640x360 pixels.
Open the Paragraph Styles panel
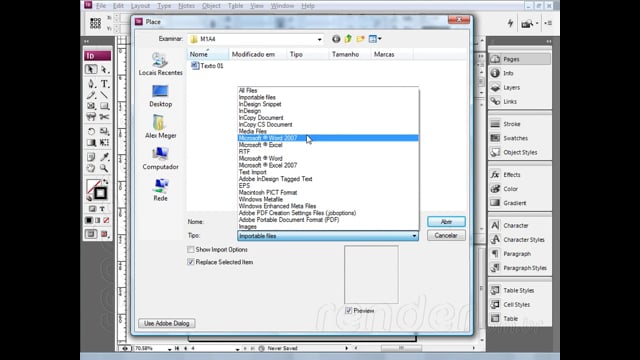coord(520,268)
